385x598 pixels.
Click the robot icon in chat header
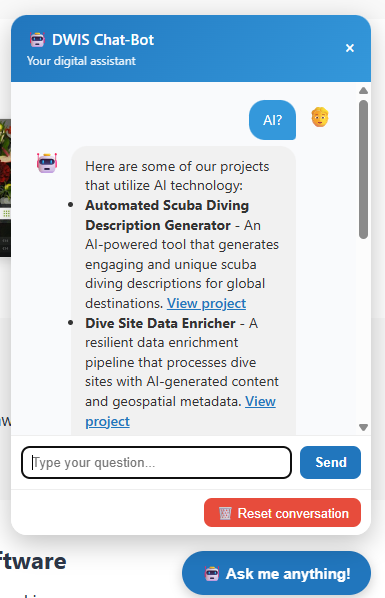pos(37,40)
